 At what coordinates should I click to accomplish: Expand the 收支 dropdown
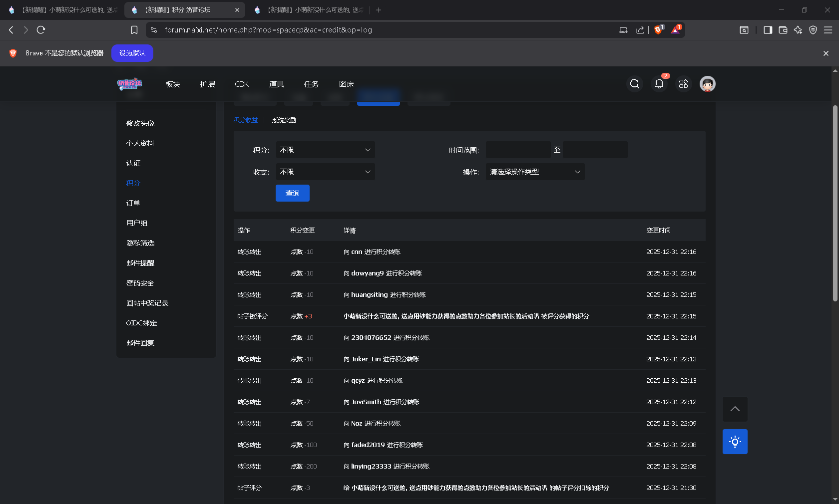[x=325, y=172]
